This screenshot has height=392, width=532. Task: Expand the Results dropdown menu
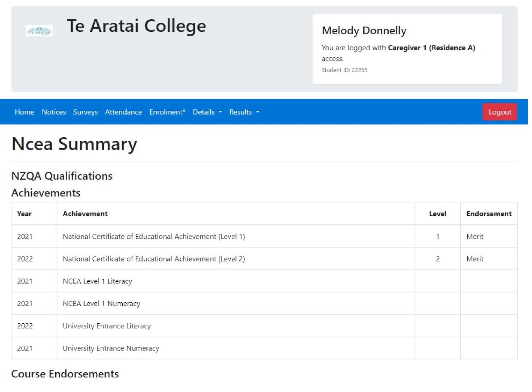[x=241, y=112]
